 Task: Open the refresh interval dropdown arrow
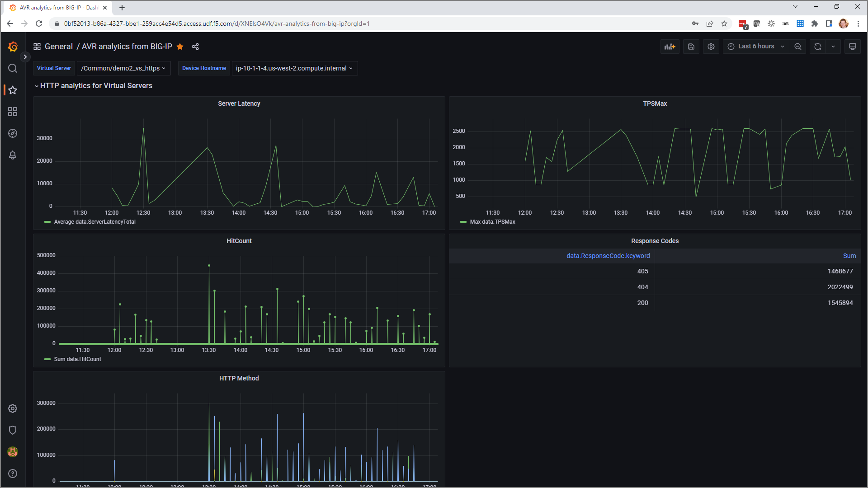point(833,47)
